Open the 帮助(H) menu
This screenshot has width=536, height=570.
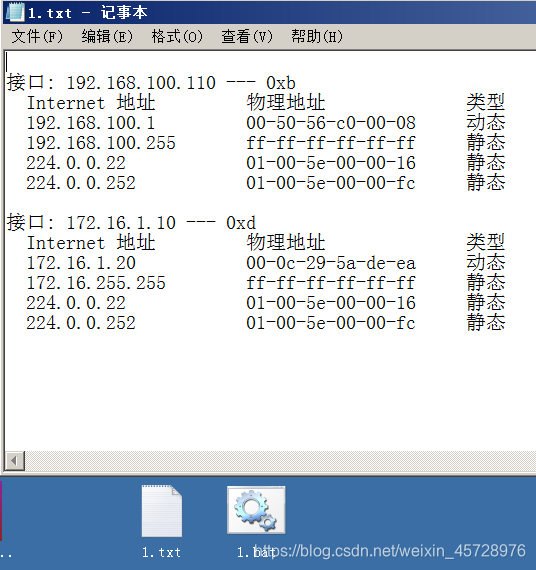[317, 36]
